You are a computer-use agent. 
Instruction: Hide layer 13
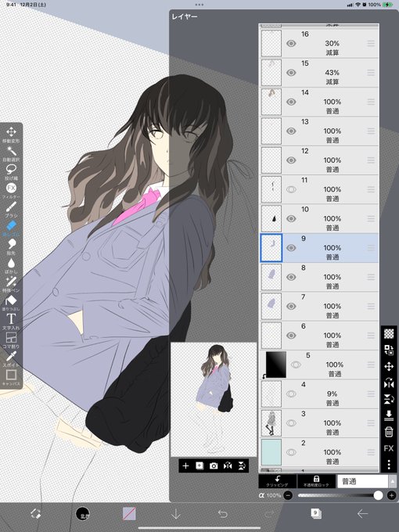pyautogui.click(x=291, y=131)
